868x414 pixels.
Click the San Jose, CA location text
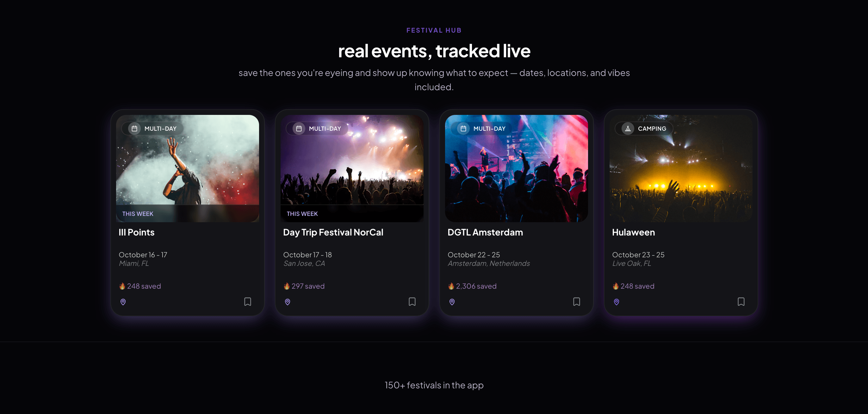tap(304, 263)
